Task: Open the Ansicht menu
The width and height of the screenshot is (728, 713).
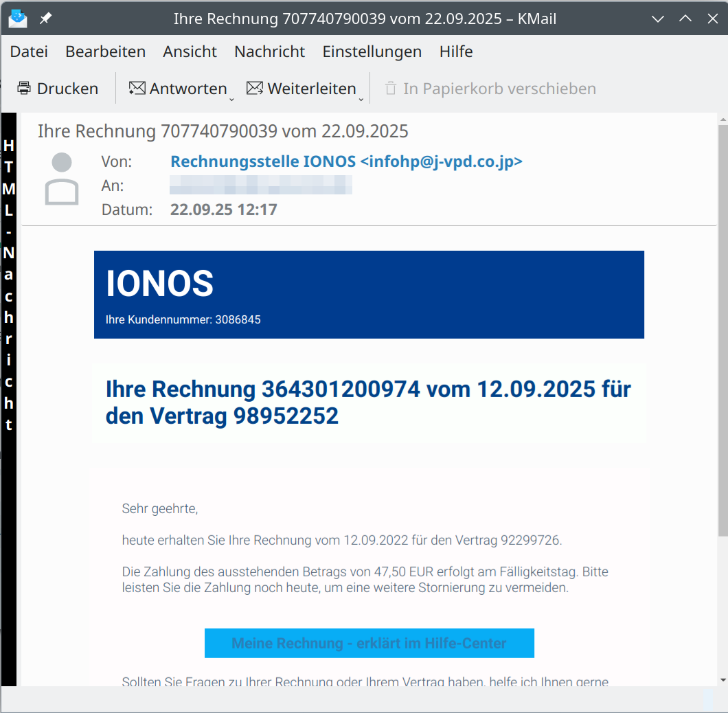Action: click(190, 52)
